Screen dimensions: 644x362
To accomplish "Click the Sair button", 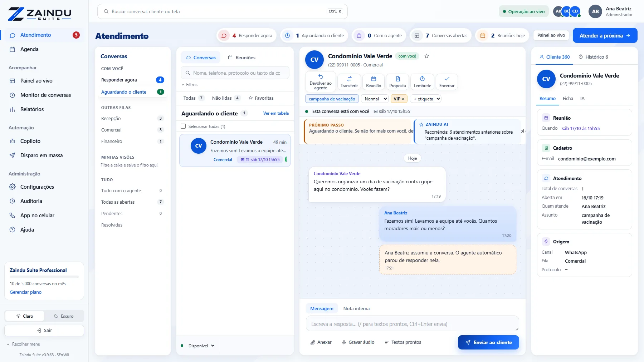I will (44, 331).
